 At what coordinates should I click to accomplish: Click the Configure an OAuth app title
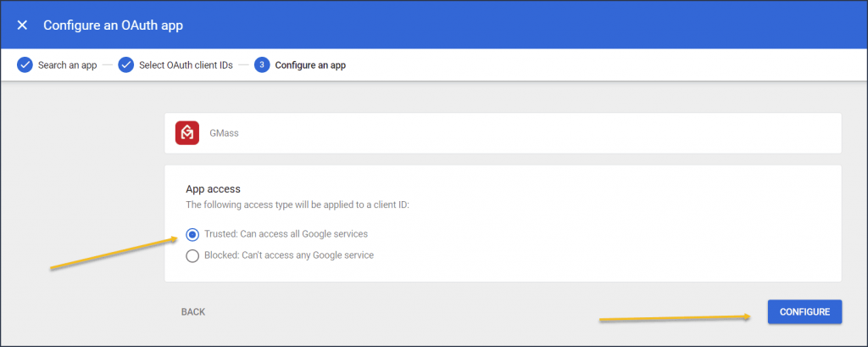pyautogui.click(x=113, y=25)
